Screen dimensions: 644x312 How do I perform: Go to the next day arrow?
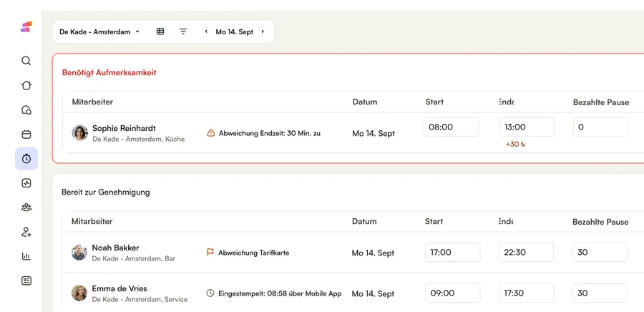pyautogui.click(x=263, y=31)
